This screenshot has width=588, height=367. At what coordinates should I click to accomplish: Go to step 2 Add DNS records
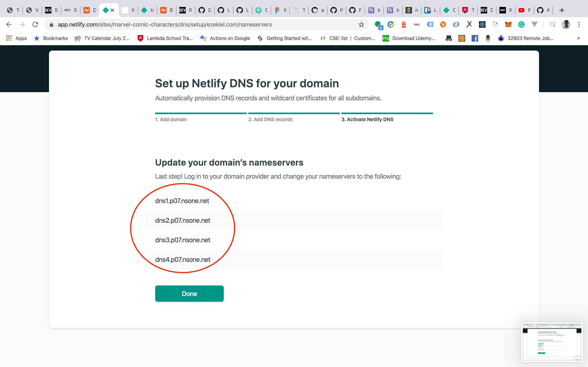pyautogui.click(x=270, y=119)
